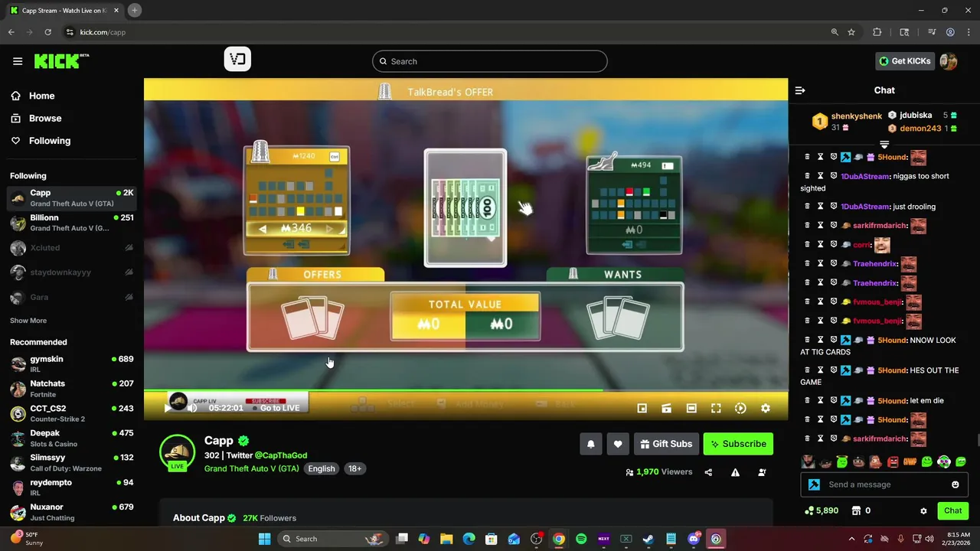Open recommended channel Deepak
The image size is (980, 551).
[x=72, y=438]
